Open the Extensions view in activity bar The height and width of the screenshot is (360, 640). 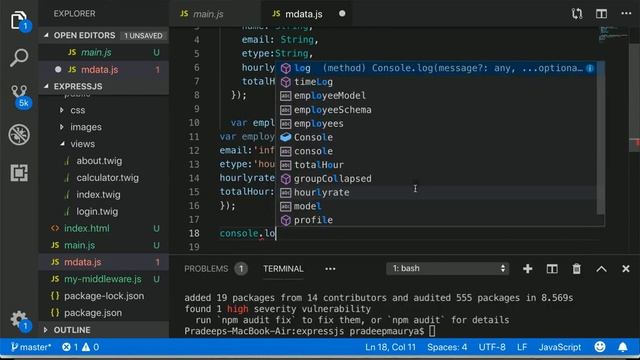pos(19,173)
